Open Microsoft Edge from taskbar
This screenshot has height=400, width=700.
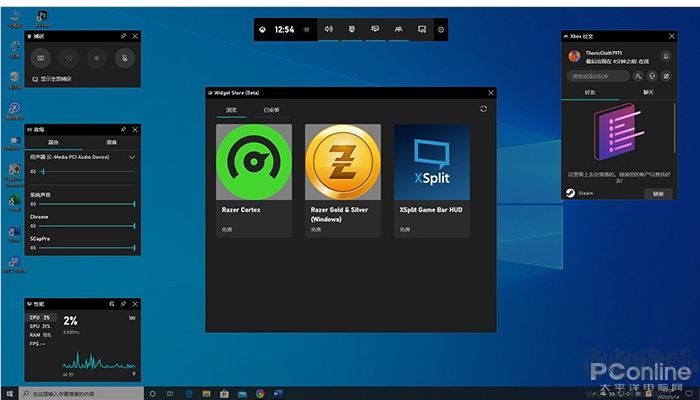(189, 394)
